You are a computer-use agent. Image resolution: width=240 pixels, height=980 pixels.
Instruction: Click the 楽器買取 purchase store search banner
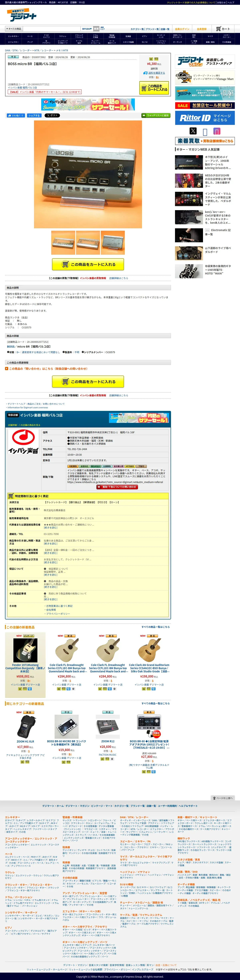pyautogui.click(x=205, y=141)
